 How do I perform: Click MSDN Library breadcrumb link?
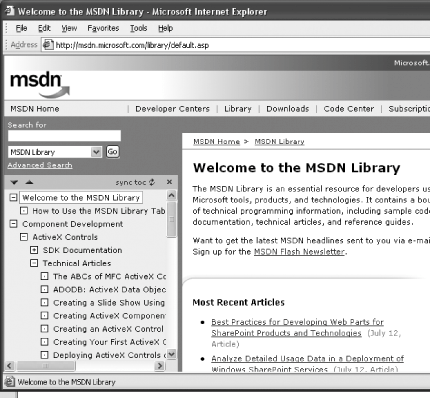(279, 141)
